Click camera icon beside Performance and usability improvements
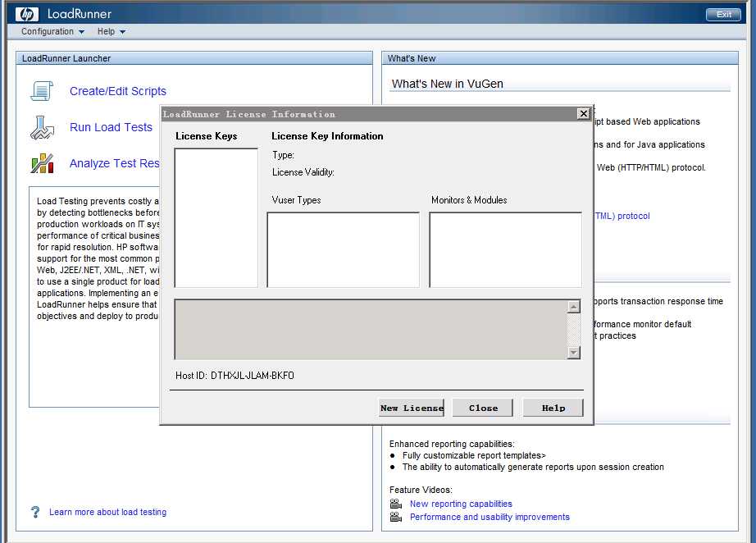756x543 pixels. click(x=396, y=517)
